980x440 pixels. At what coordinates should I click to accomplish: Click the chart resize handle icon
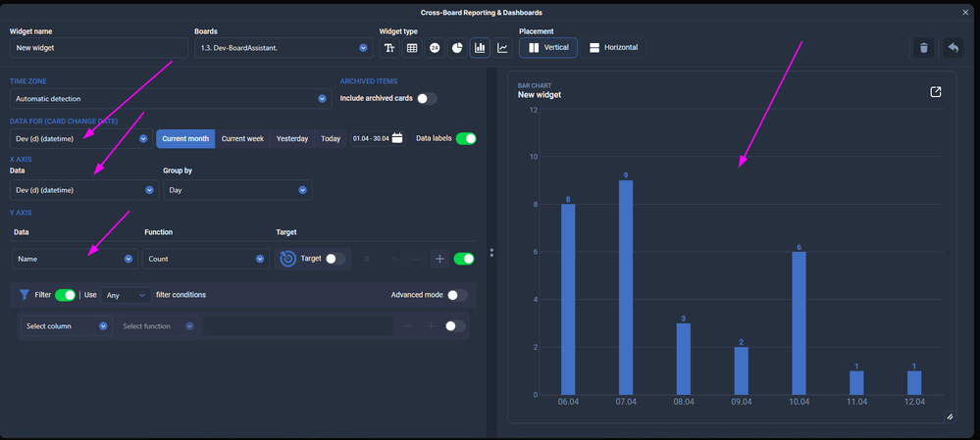tap(950, 416)
